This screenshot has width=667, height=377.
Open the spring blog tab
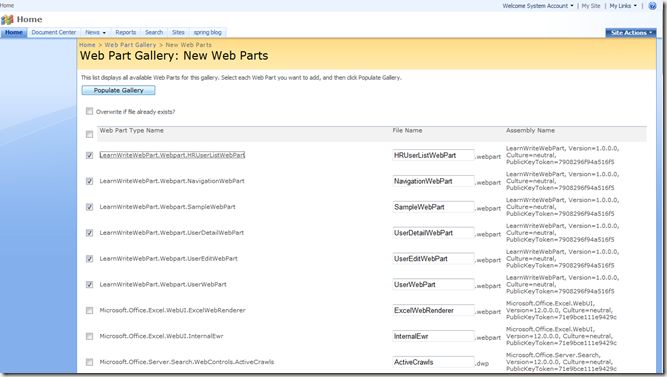point(208,32)
